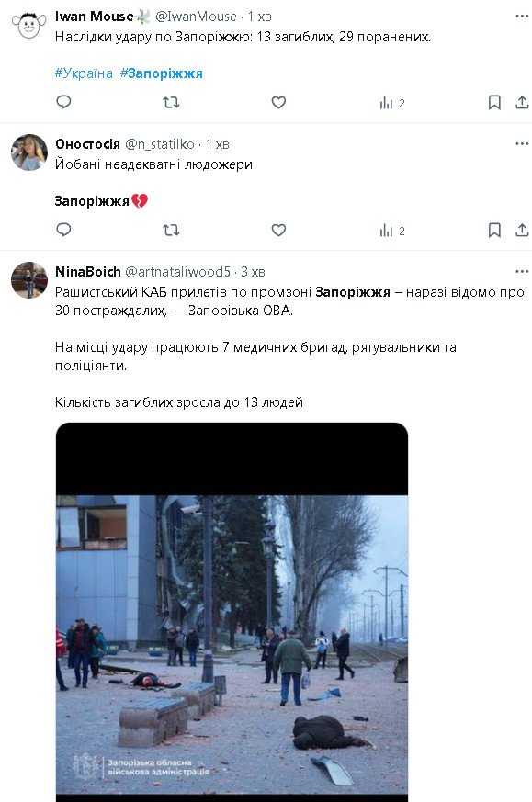Open more options for Оностосія tweet
Viewport: 532px width, 802px height.
[x=522, y=143]
